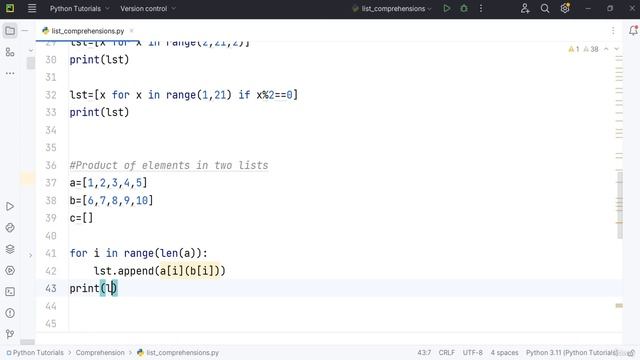Click 'print(lst)' on line 33

click(99, 112)
